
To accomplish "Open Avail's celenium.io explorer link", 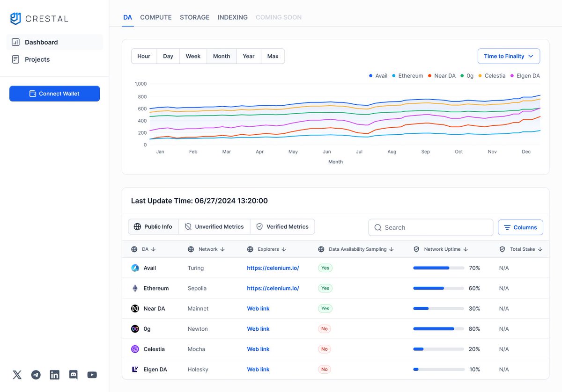I will coord(273,268).
